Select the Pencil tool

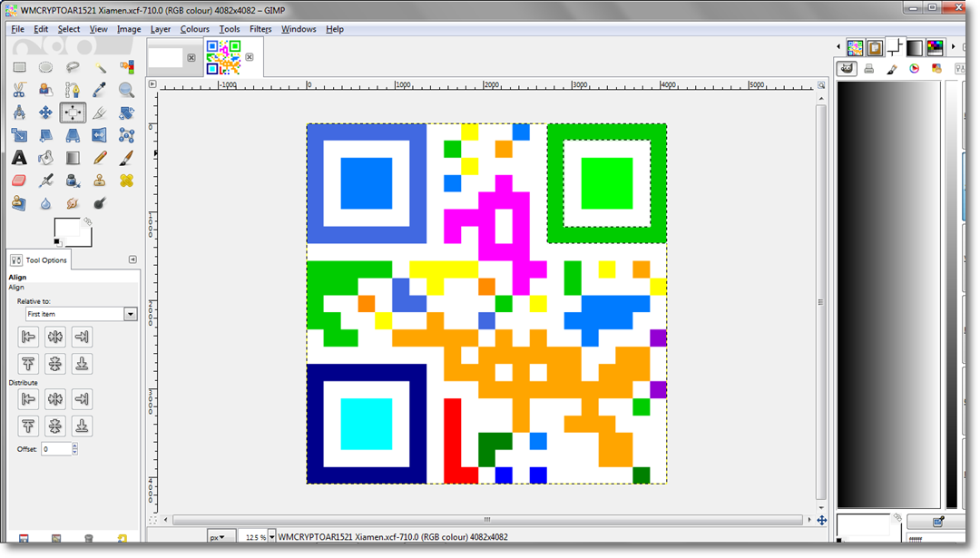pos(100,158)
